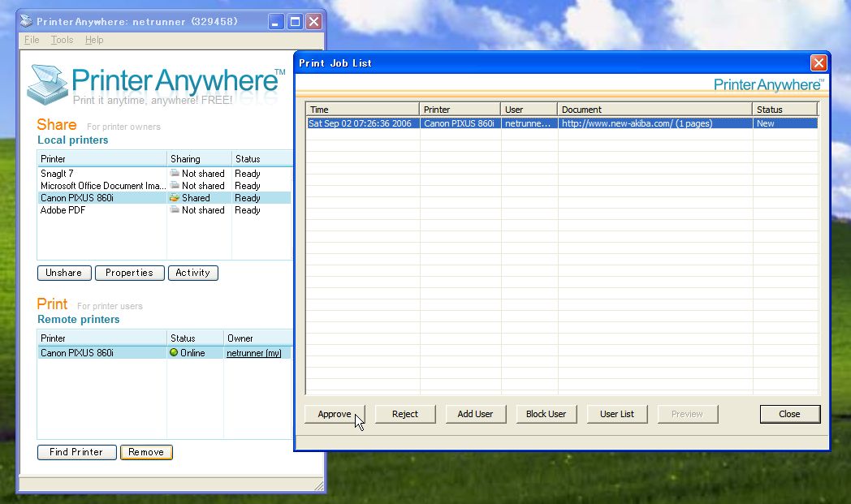
Task: Click the PrinterAnywhere title bar app icon
Action: 26,21
